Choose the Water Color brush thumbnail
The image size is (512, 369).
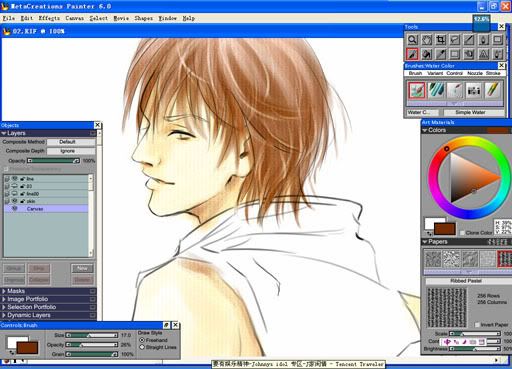coord(417,90)
